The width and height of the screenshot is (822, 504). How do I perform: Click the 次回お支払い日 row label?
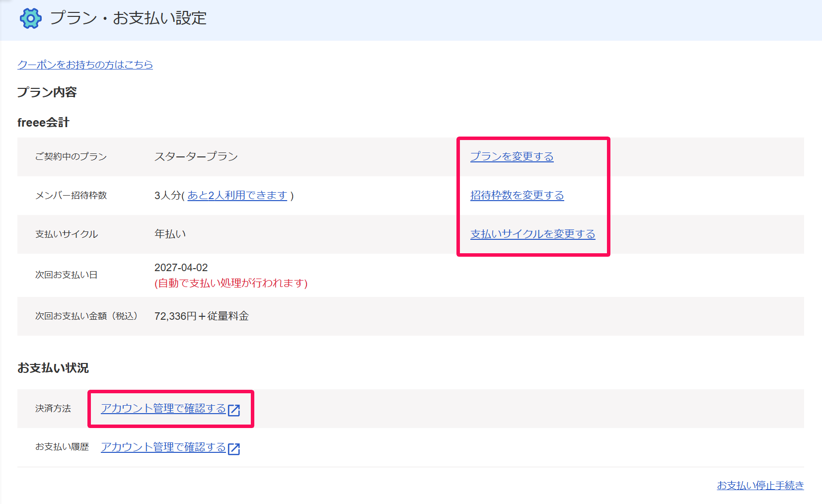67,275
